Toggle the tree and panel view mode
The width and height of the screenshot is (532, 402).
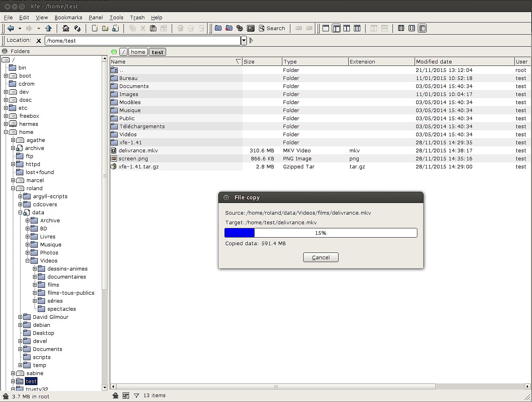(336, 28)
